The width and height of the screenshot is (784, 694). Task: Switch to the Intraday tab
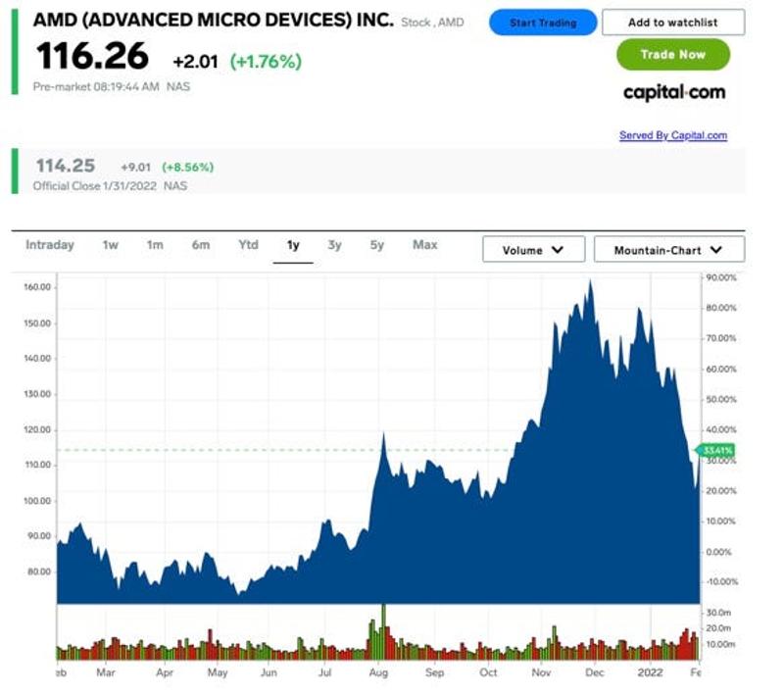click(x=50, y=245)
